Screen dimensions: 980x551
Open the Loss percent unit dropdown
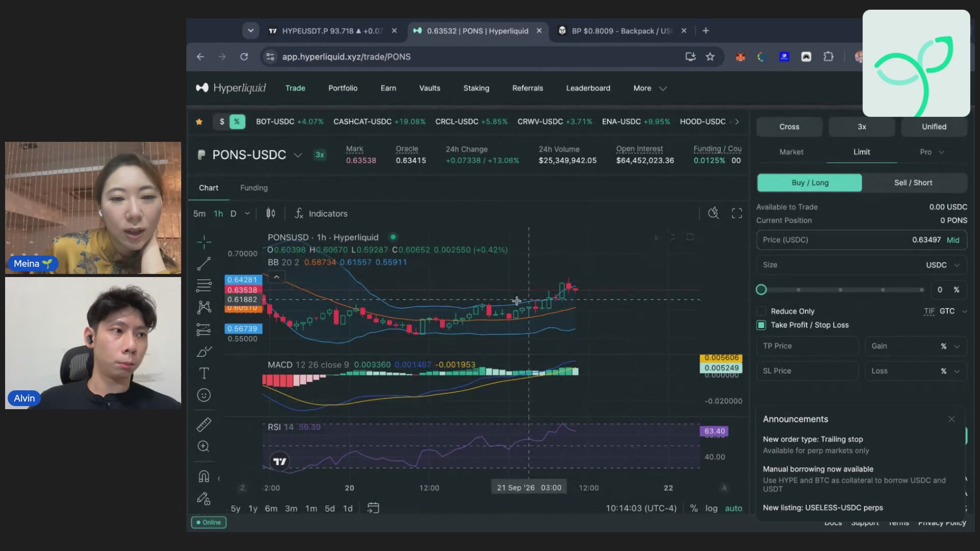950,371
